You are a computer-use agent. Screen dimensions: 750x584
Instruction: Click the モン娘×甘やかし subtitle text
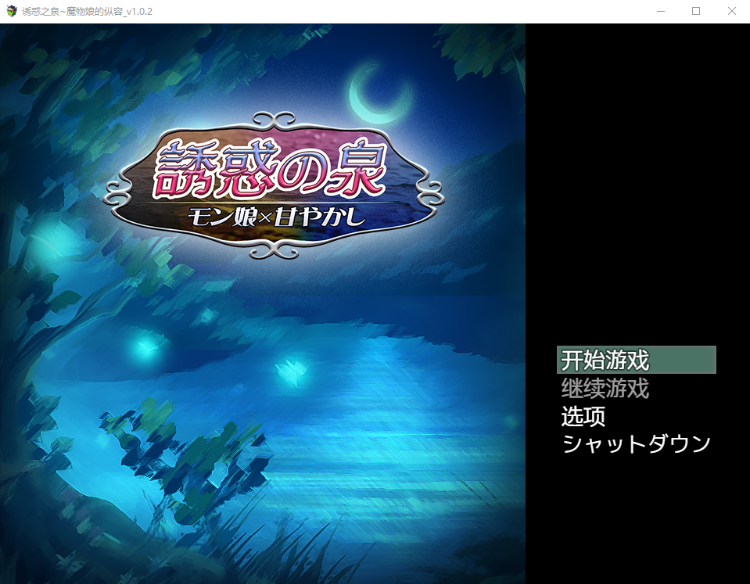pos(276,218)
